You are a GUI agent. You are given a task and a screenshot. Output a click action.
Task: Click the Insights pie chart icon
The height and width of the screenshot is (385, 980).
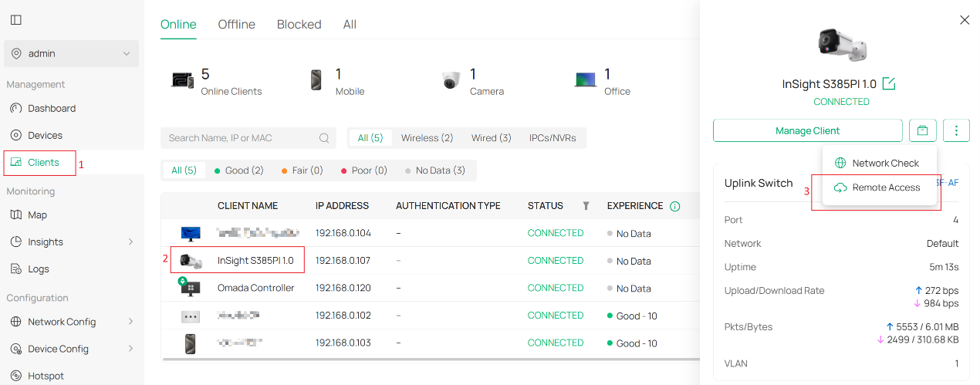tap(15, 242)
